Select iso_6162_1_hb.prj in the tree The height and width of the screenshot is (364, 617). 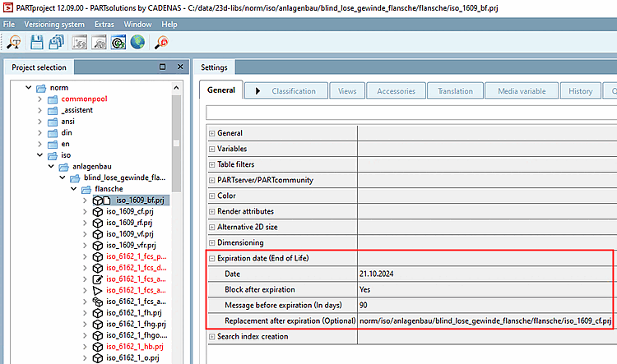[x=135, y=347]
